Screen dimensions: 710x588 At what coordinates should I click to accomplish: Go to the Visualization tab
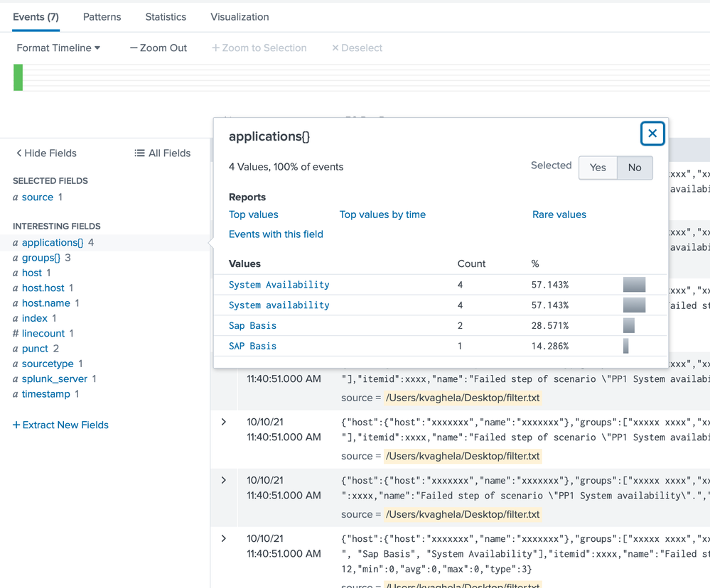240,16
